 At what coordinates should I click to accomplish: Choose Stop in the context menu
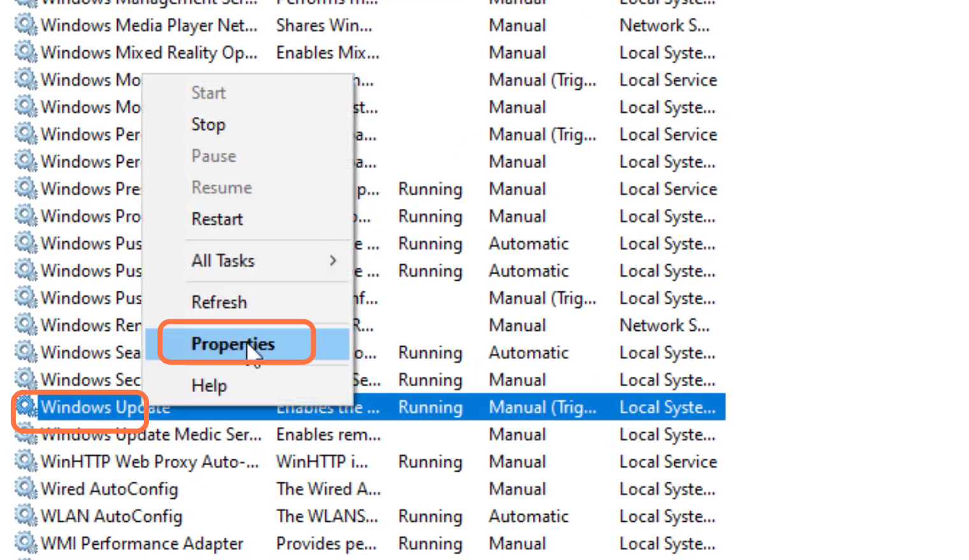coord(208,125)
